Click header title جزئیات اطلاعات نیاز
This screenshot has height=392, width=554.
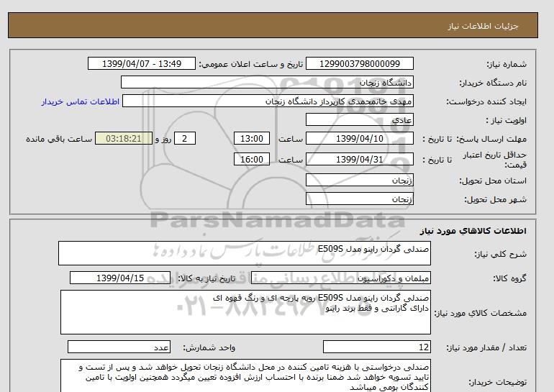[x=483, y=26]
